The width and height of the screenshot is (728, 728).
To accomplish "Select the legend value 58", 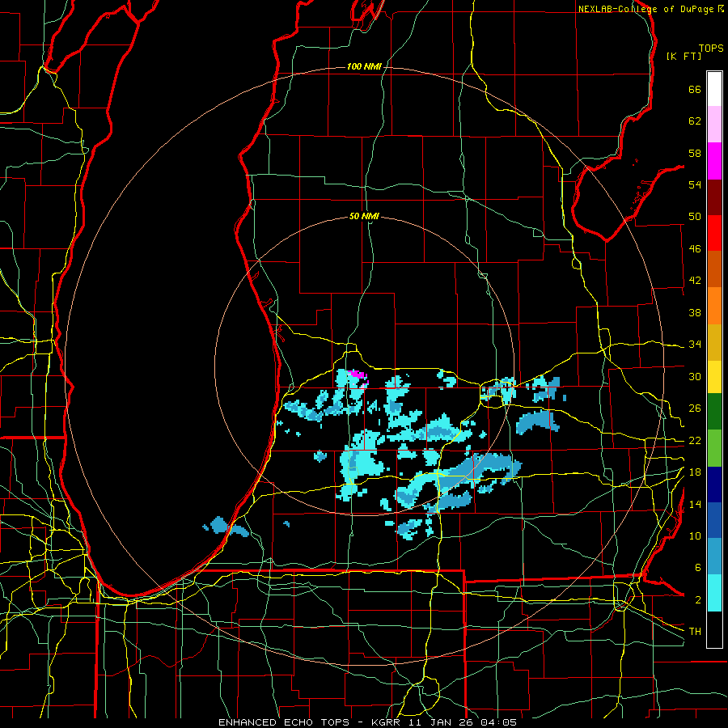I will [695, 153].
